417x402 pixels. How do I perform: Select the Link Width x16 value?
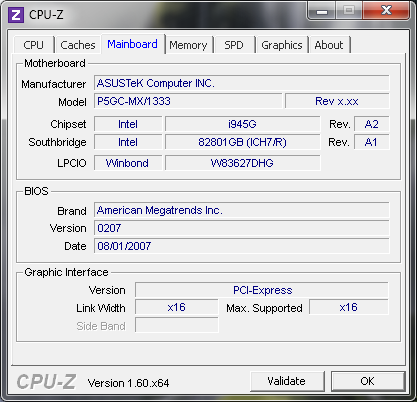tap(177, 307)
